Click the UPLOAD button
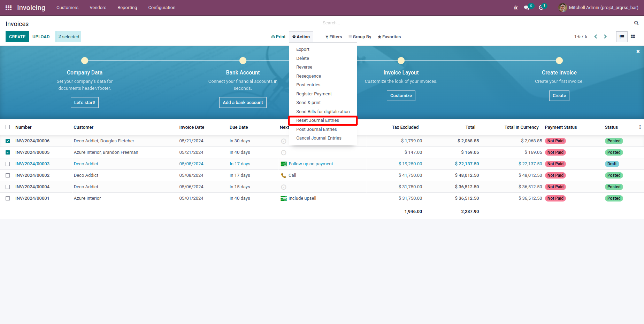The width and height of the screenshot is (644, 324). point(41,37)
